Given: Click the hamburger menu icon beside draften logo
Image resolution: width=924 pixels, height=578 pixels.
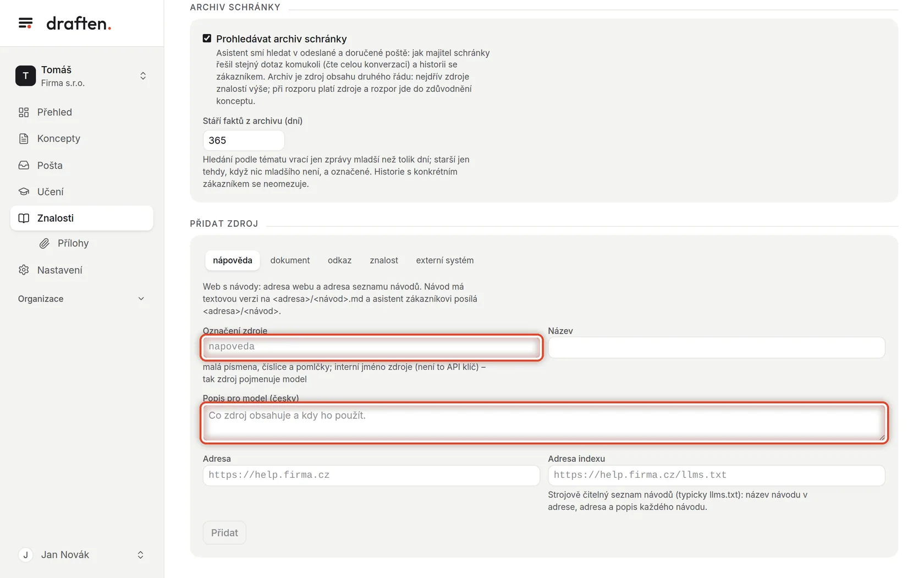Looking at the screenshot, I should (x=25, y=23).
